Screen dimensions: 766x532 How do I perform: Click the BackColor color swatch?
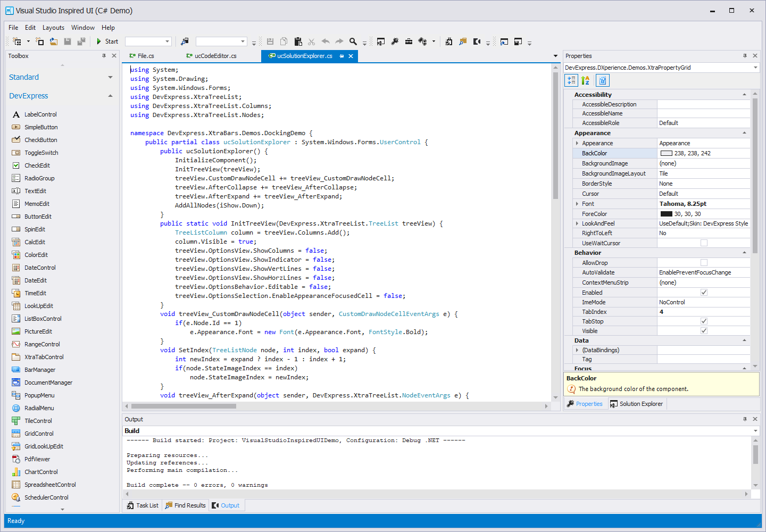(x=667, y=153)
